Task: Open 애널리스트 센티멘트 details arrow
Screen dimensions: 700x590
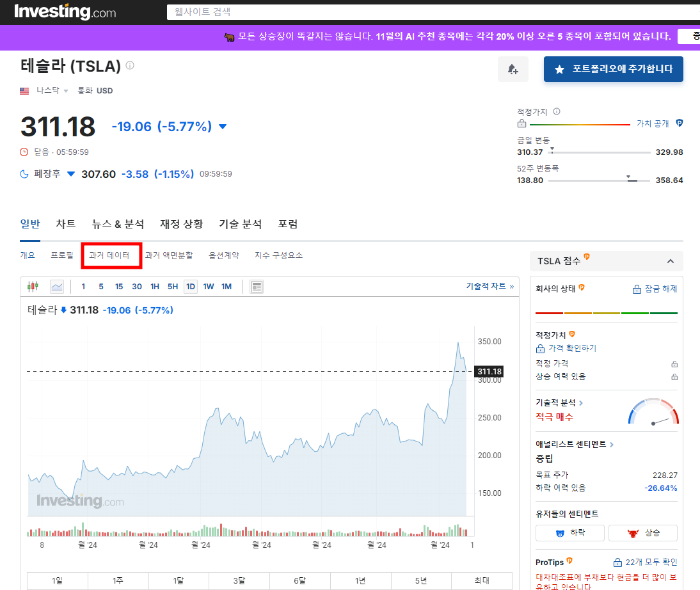Action: 612,444
